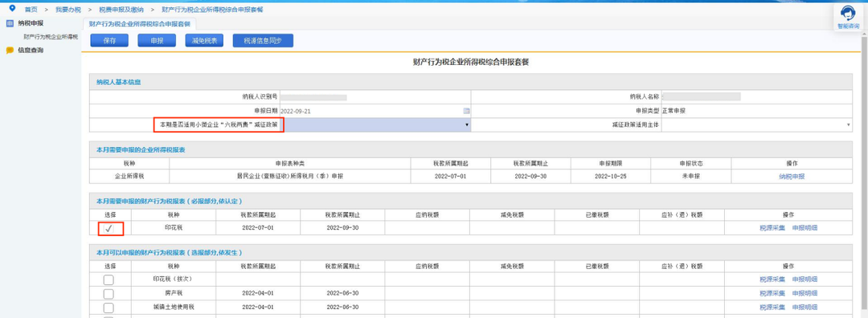Open 纳税申报 link for 企业所得税
Screen dimensions: 868x318
[792, 177]
